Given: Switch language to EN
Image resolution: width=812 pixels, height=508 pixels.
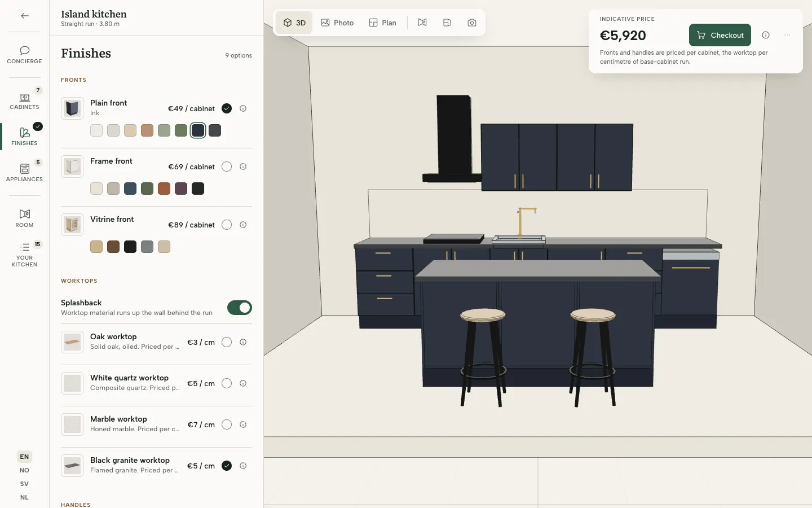Looking at the screenshot, I should pyautogui.click(x=24, y=457).
